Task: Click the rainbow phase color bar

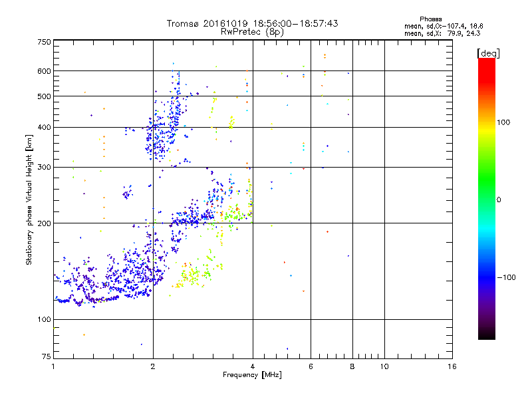Action: (x=487, y=198)
